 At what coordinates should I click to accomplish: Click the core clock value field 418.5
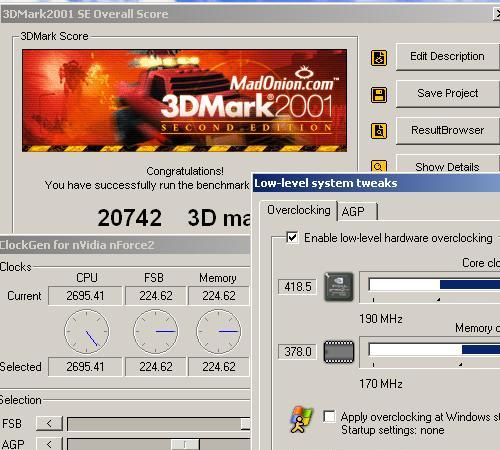coord(297,287)
